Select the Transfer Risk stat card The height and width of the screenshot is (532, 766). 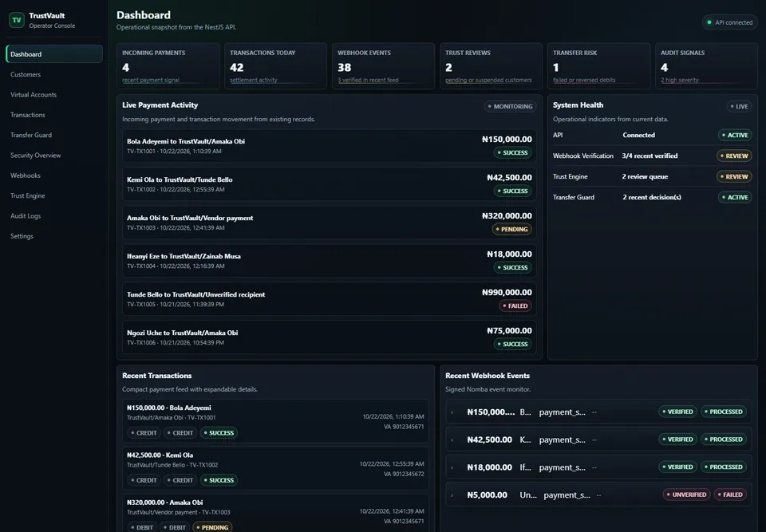[599, 66]
